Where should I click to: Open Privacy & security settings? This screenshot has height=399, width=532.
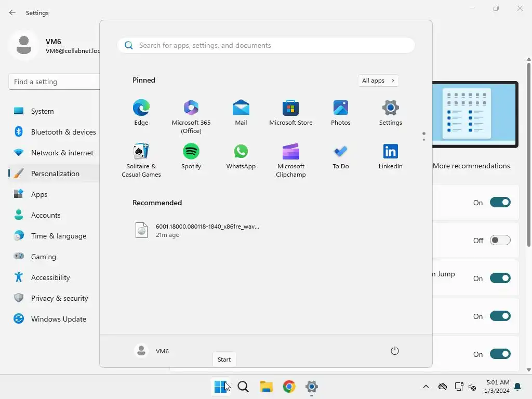pyautogui.click(x=54, y=298)
